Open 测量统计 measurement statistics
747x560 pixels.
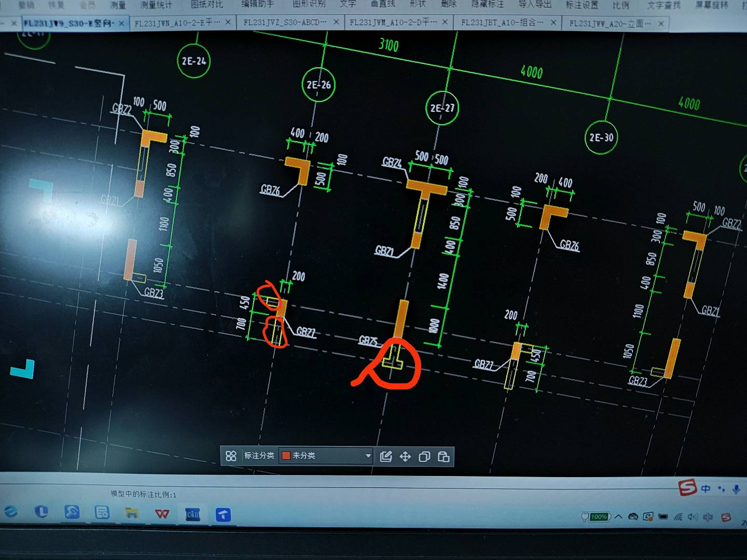(156, 5)
